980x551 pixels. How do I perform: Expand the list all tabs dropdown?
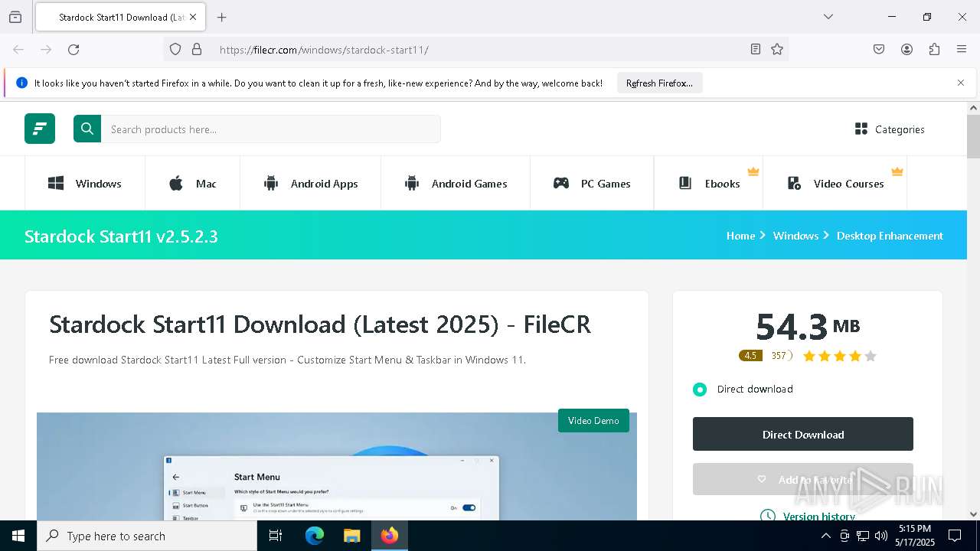pyautogui.click(x=828, y=17)
